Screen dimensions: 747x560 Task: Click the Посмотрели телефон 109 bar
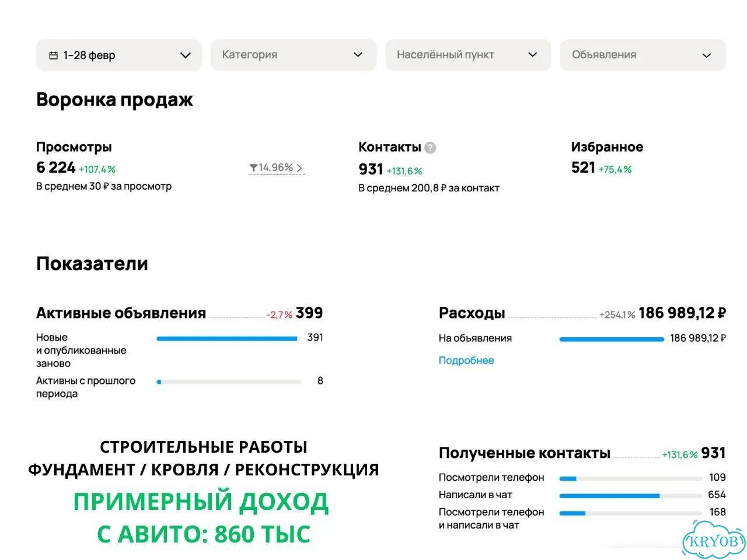pos(630,478)
